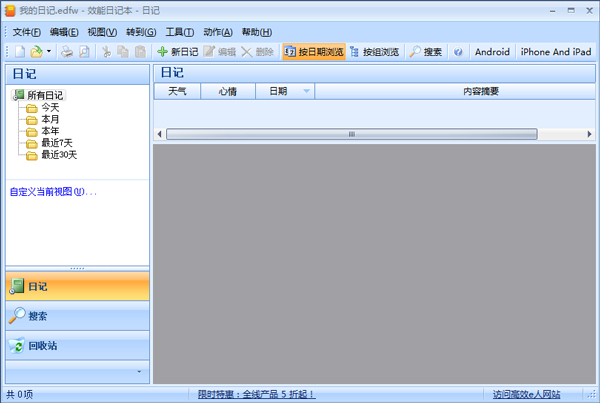Switch to the 日记 navigation pane

[77, 286]
